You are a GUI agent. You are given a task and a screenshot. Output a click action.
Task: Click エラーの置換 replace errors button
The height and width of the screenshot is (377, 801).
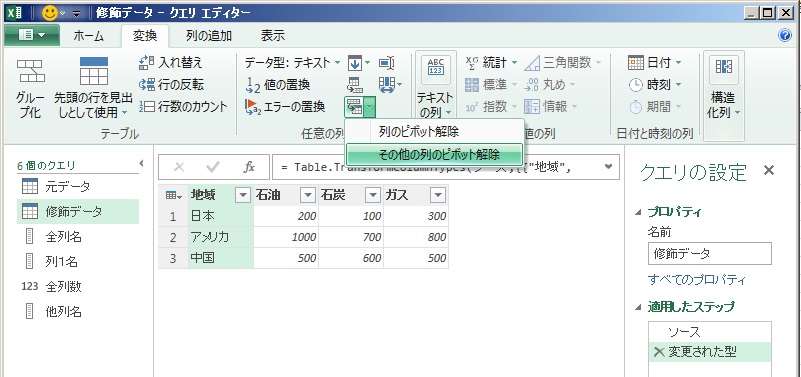285,106
